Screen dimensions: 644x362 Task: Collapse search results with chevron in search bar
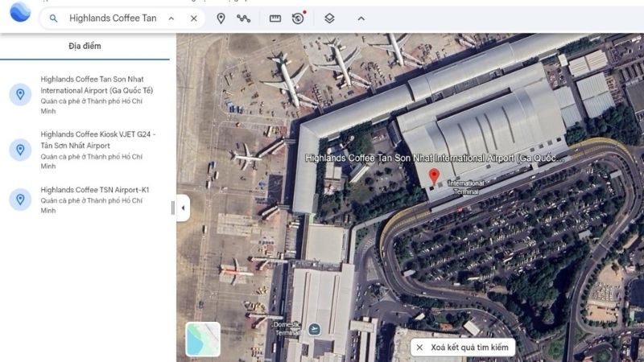171,19
